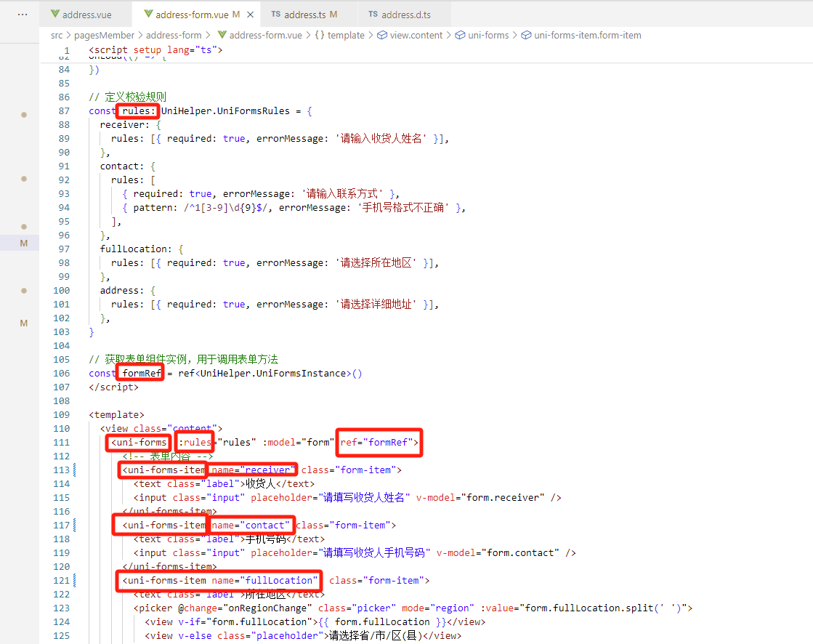The height and width of the screenshot is (644, 813).
Task: Click the '<template>' tag on line 109
Action: (116, 415)
